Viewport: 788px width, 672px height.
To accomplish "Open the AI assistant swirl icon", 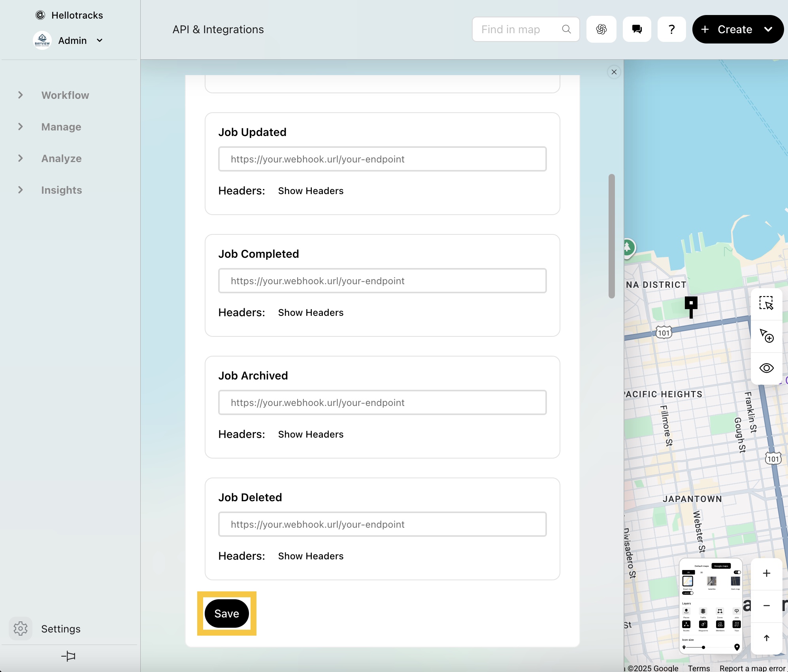I will click(x=601, y=29).
